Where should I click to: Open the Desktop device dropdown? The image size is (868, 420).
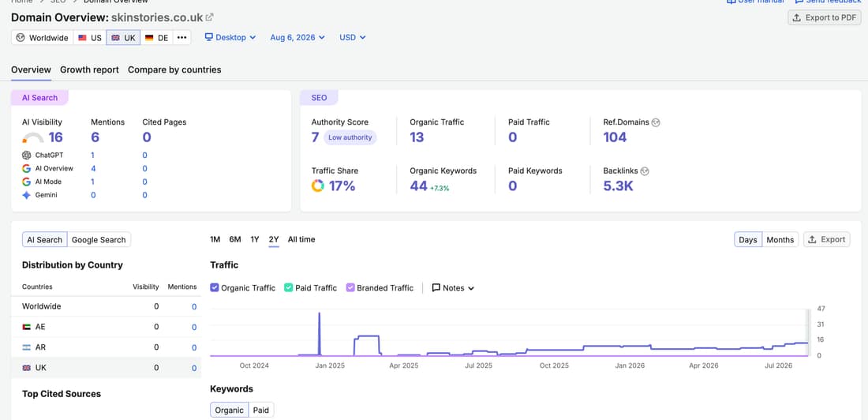click(230, 38)
